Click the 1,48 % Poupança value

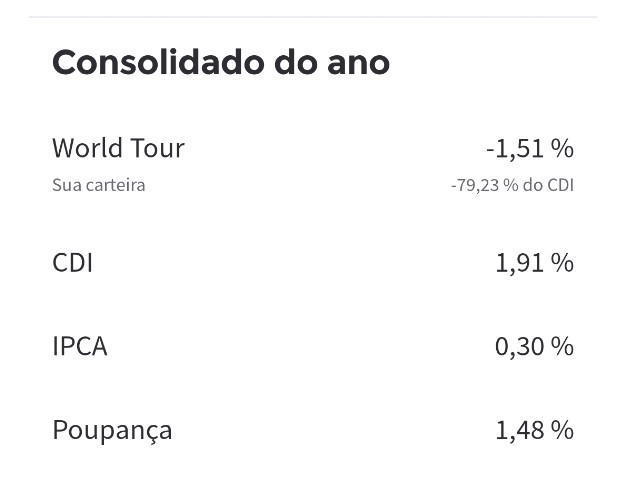pyautogui.click(x=535, y=430)
